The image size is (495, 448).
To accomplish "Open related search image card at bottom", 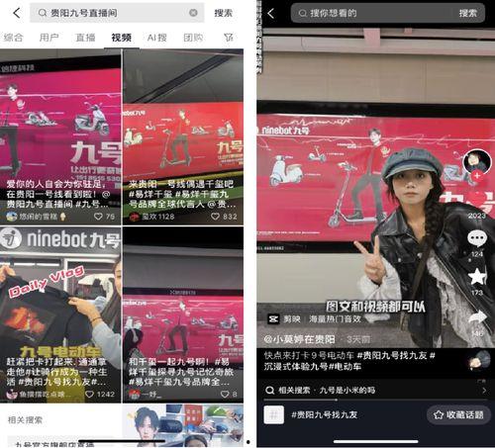I will (x=183, y=425).
